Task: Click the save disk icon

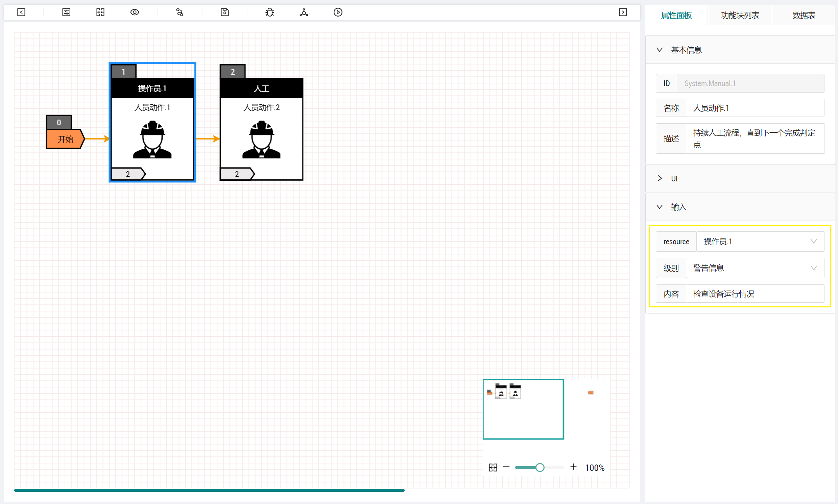Action: tap(224, 12)
